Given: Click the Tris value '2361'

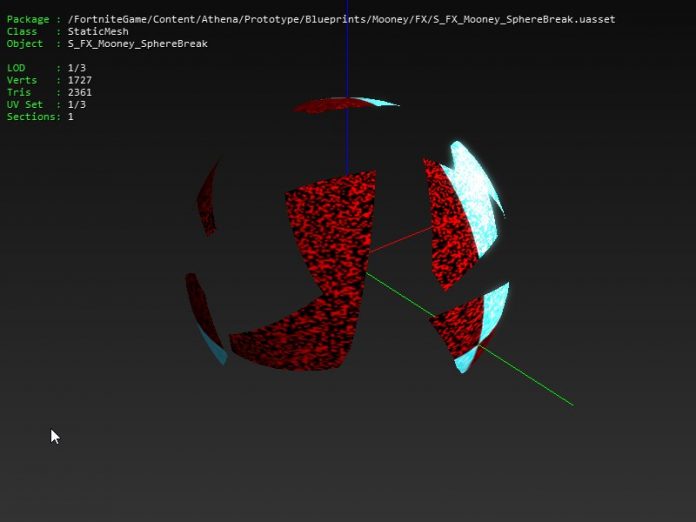Looking at the screenshot, I should coord(80,92).
